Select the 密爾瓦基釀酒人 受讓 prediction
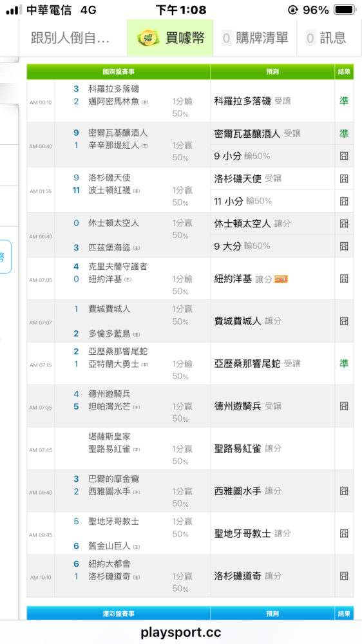Screen dimensions: 362x644 coord(258,133)
